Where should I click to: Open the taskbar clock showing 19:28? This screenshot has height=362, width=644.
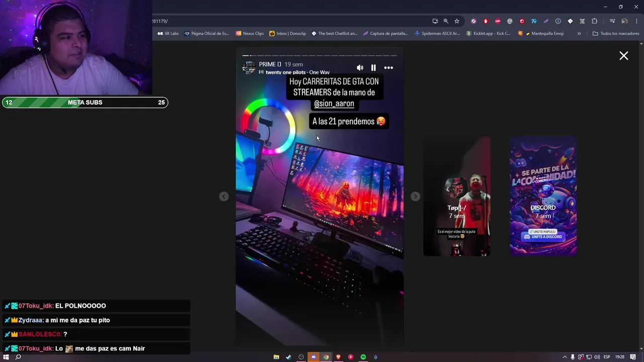click(x=619, y=357)
